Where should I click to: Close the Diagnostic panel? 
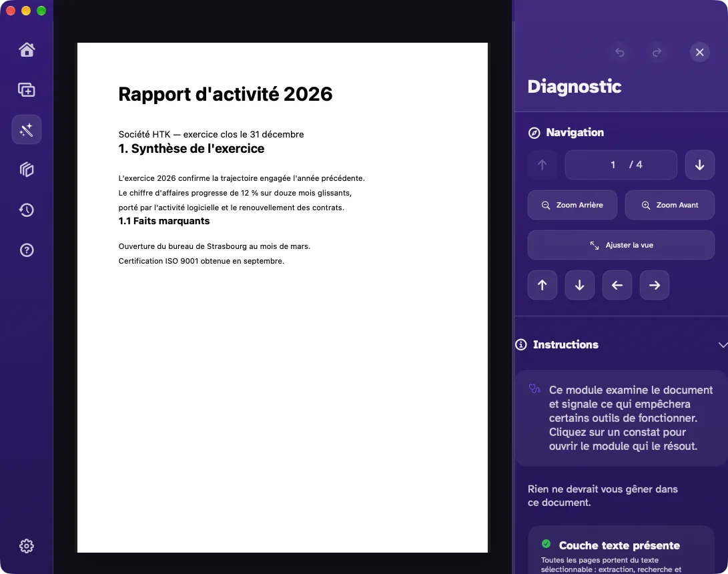700,52
